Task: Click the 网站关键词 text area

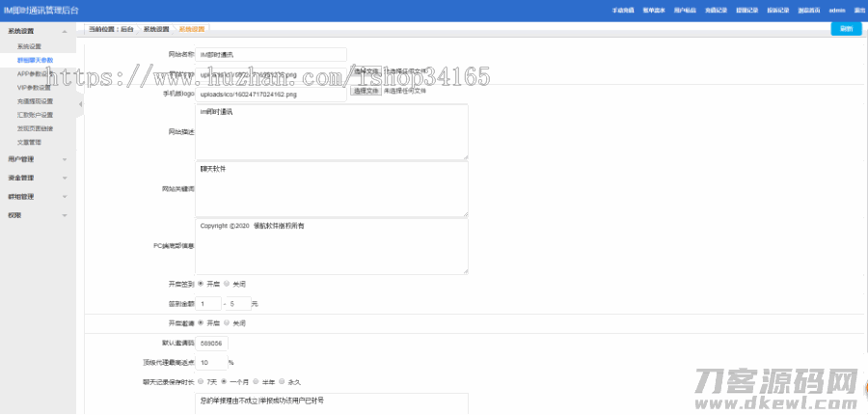Action: [333, 189]
